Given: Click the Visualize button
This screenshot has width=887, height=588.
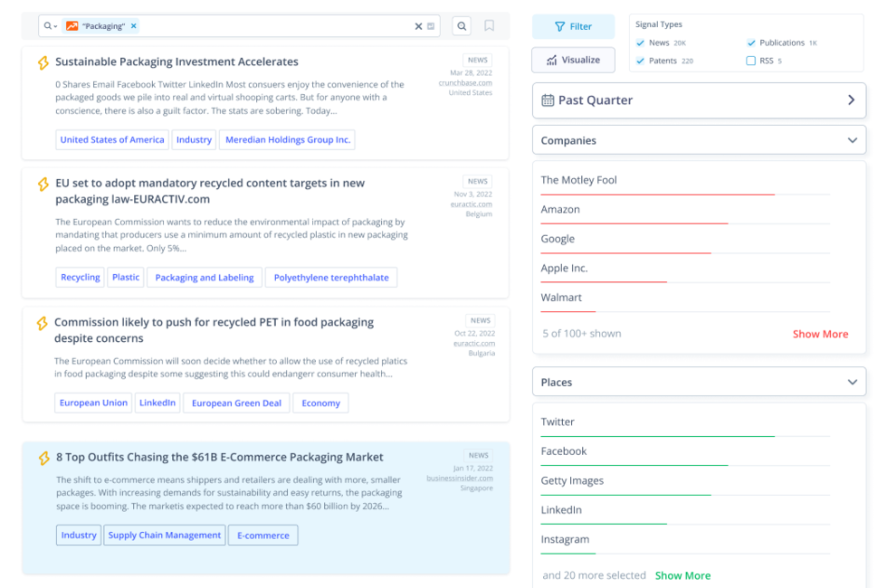Looking at the screenshot, I should 573,60.
